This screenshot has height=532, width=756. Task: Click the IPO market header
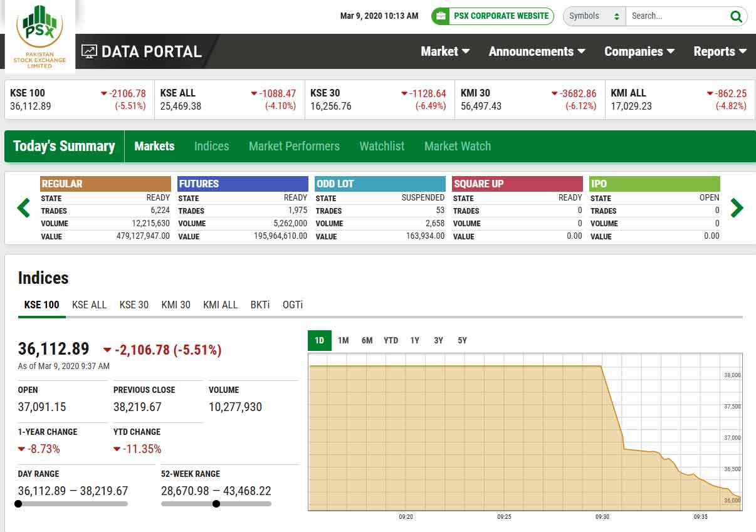coord(654,184)
